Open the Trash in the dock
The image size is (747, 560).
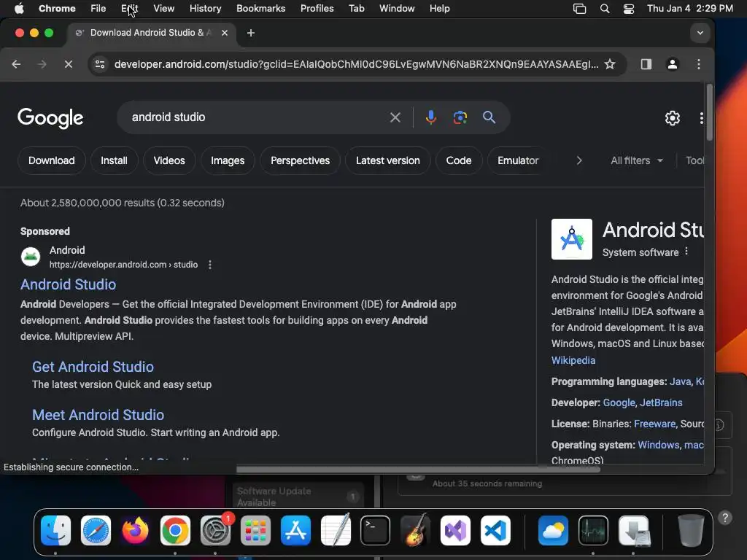[x=690, y=531]
